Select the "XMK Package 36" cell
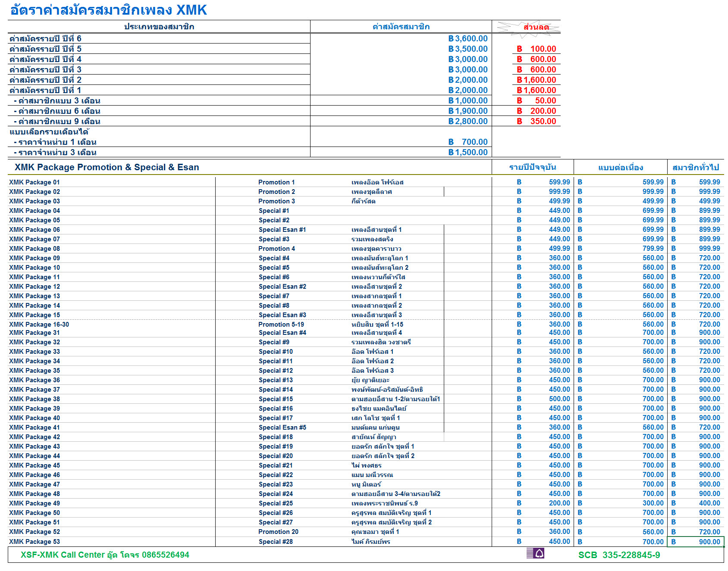The height and width of the screenshot is (571, 728). click(x=35, y=380)
